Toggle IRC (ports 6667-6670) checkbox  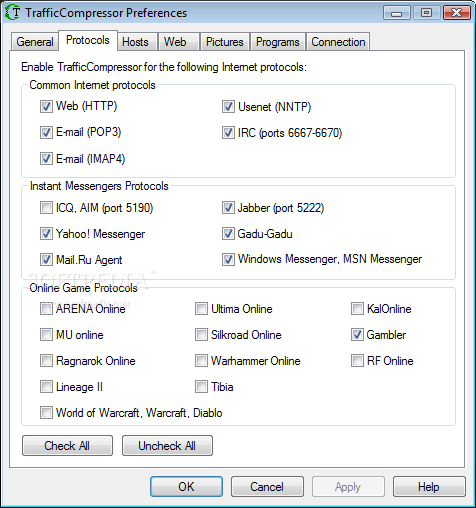(x=228, y=133)
